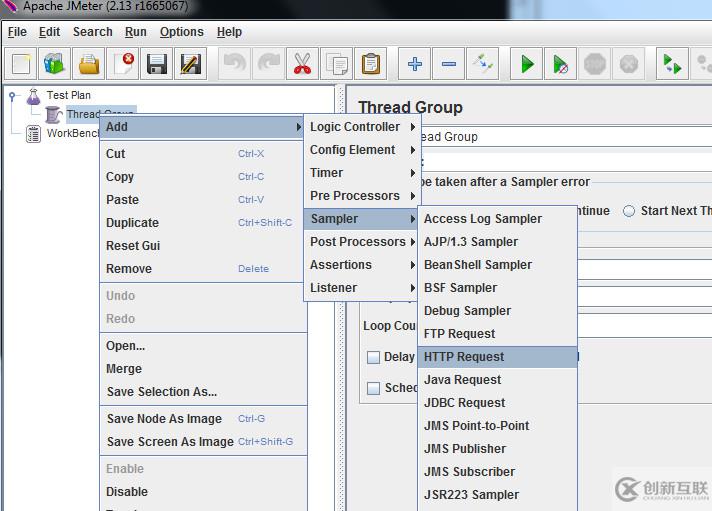
Task: Click the Expand All plus icon
Action: pos(415,64)
